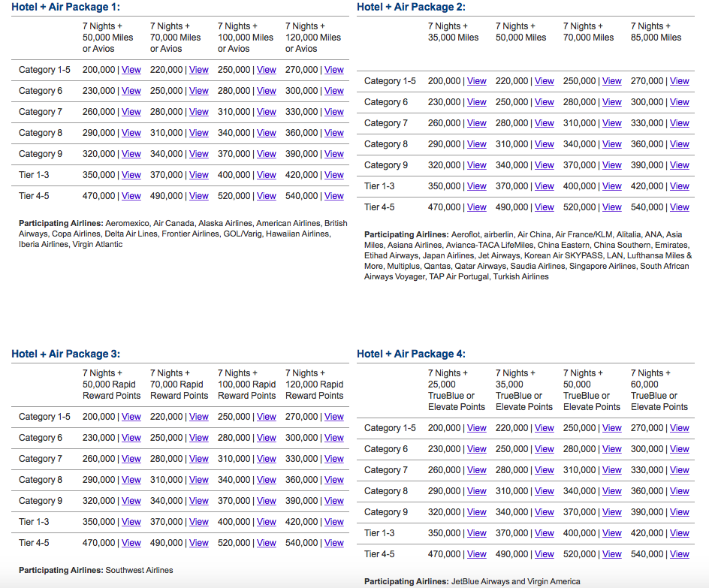Click "Turkish Airlines" in Package 2 participating airlines
This screenshot has width=709, height=588.
[x=521, y=276]
